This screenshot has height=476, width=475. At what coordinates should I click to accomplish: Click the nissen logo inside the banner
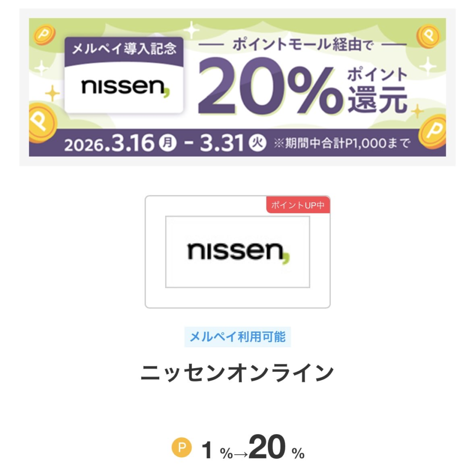point(123,86)
